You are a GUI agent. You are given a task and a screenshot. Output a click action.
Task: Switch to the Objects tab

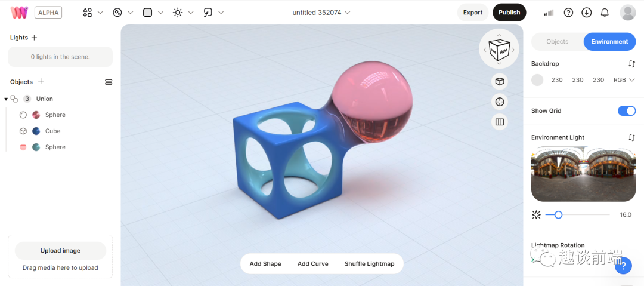[558, 42]
